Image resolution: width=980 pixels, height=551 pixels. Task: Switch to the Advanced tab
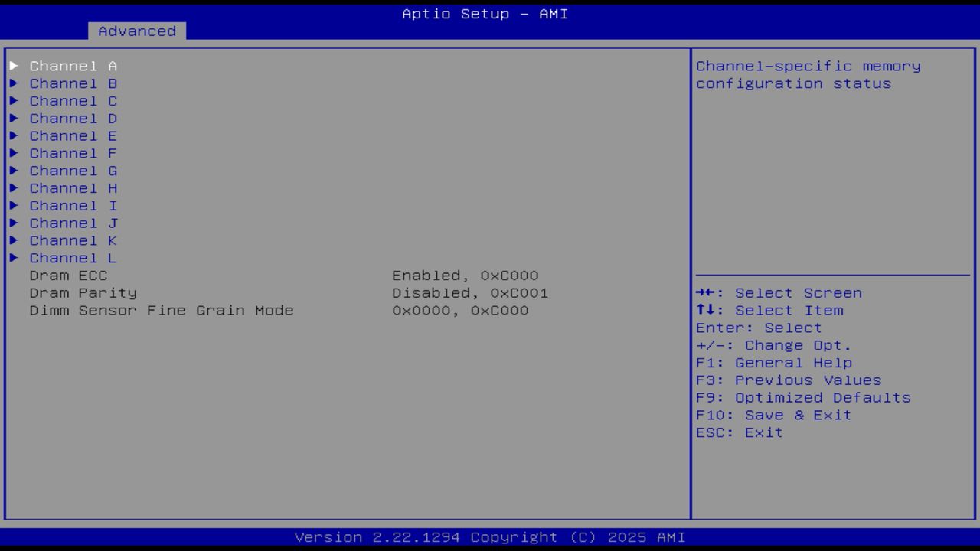[136, 31]
